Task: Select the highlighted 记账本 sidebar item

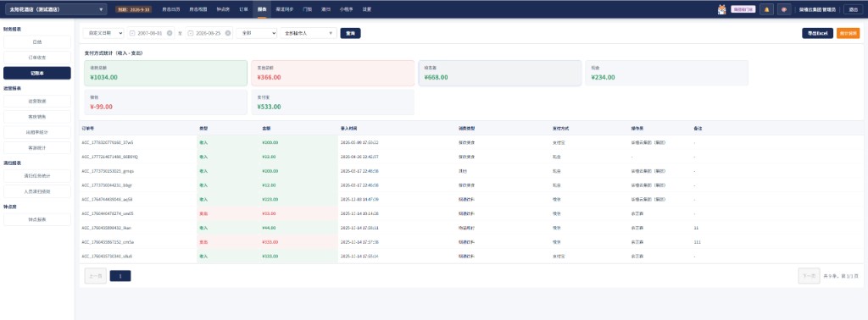Action: pyautogui.click(x=37, y=73)
